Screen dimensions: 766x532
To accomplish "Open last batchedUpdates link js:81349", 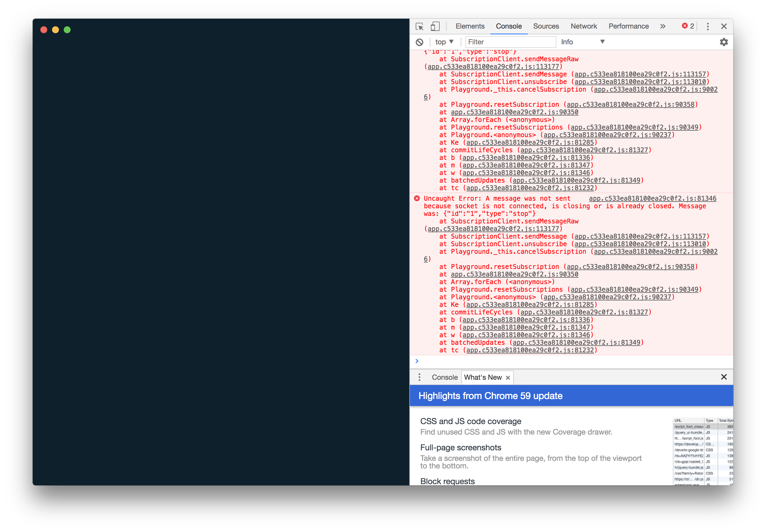I will [576, 343].
